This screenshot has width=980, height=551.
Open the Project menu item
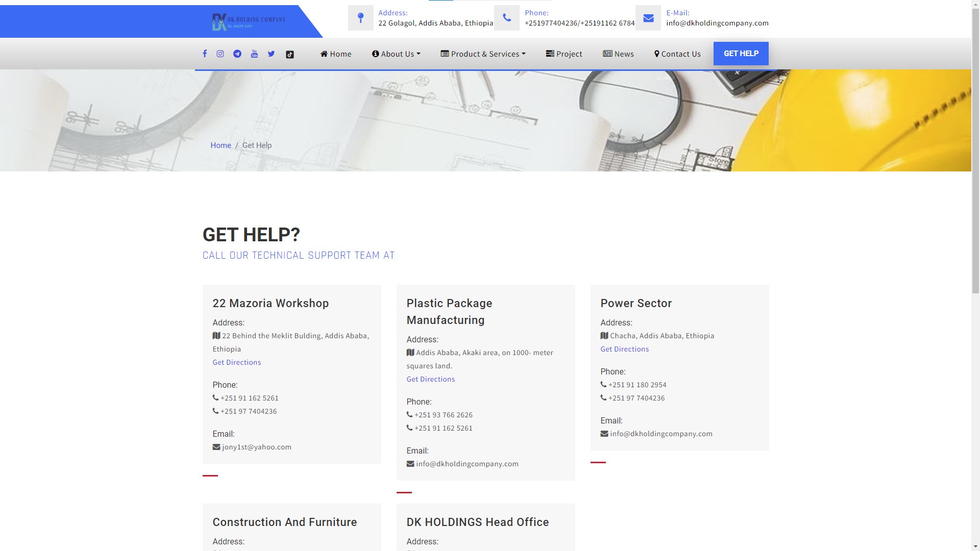[564, 54]
